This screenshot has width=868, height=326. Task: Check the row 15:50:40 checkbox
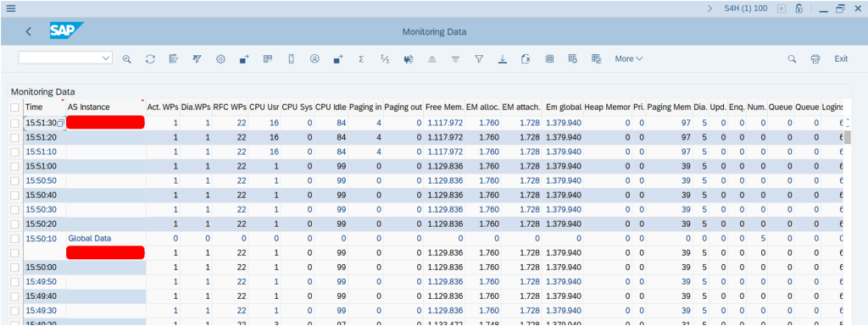tap(15, 195)
